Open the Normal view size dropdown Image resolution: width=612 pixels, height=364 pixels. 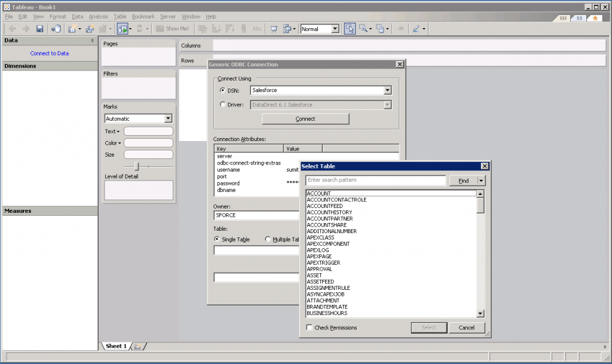coord(335,29)
